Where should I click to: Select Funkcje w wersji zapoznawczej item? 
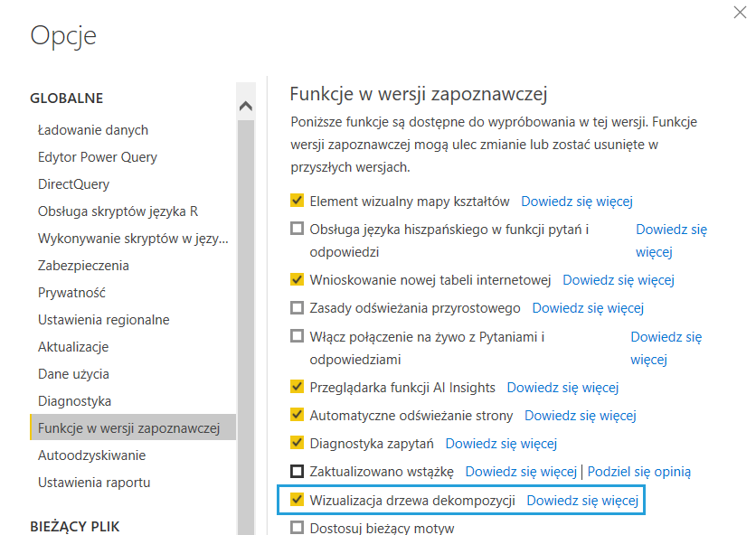(128, 428)
